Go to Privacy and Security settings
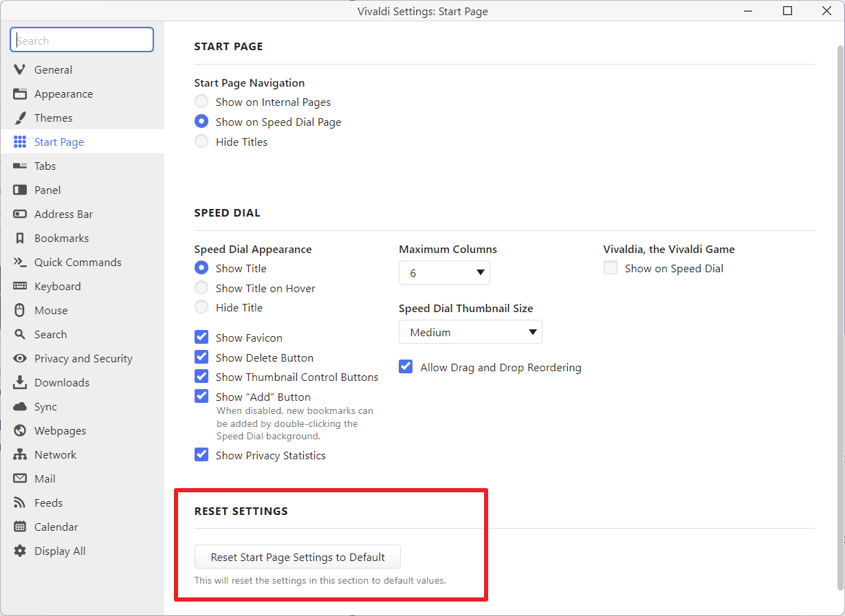Image resolution: width=845 pixels, height=616 pixels. click(x=82, y=358)
